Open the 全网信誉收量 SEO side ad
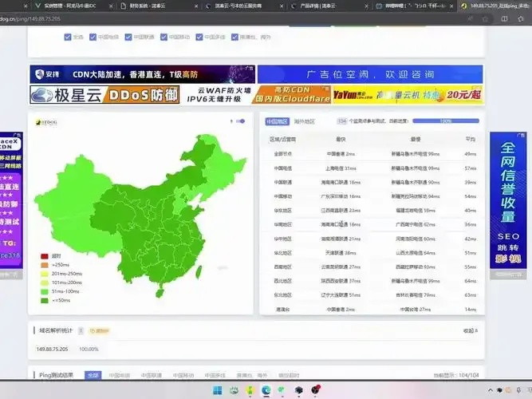Screen dimensions: 532x399 (x=508, y=200)
